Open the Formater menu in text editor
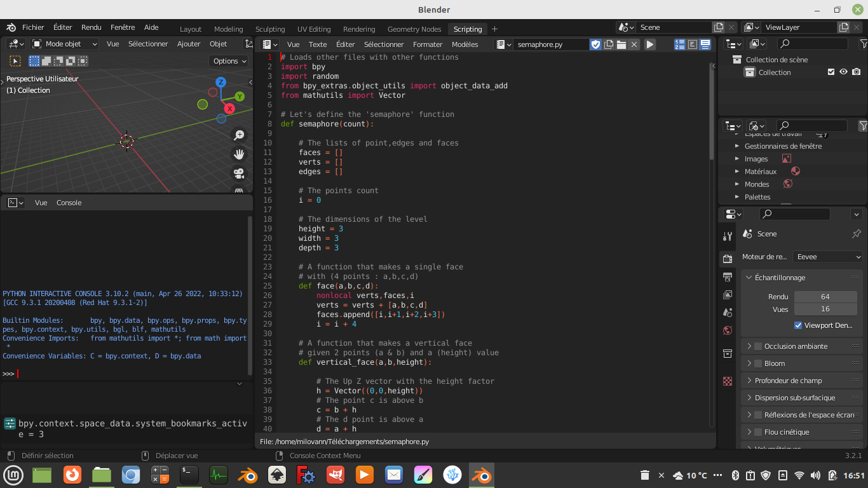The width and height of the screenshot is (868, 488). tap(427, 44)
